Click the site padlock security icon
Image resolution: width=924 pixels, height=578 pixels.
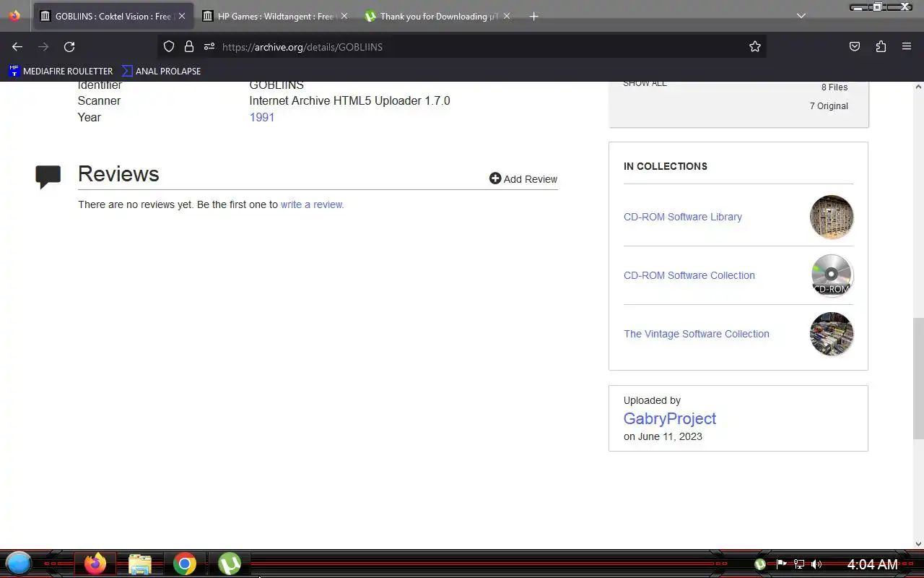click(189, 46)
